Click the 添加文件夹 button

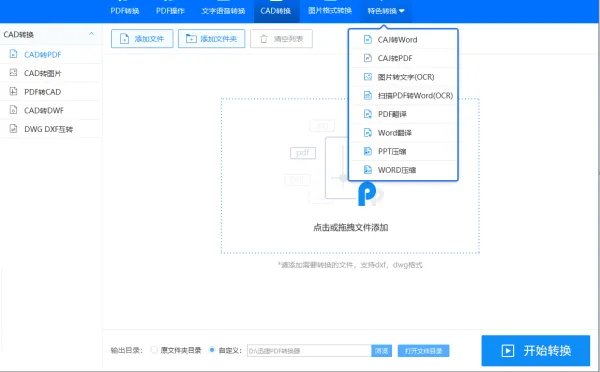211,39
